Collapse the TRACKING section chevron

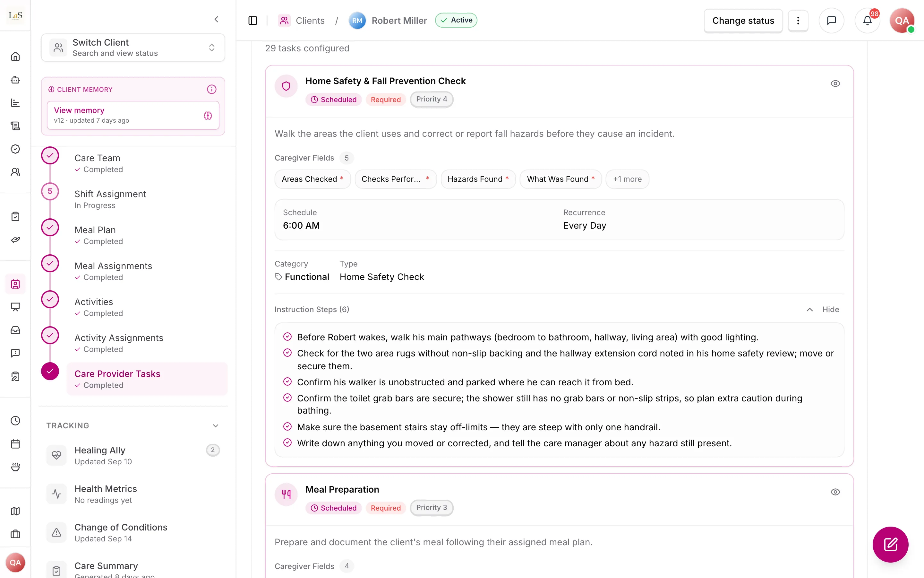[x=215, y=425]
